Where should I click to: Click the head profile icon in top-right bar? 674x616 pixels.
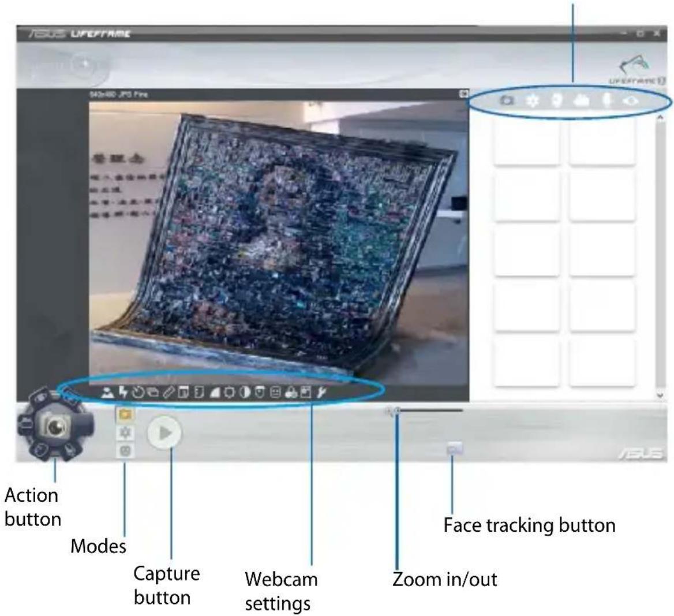coord(557,100)
